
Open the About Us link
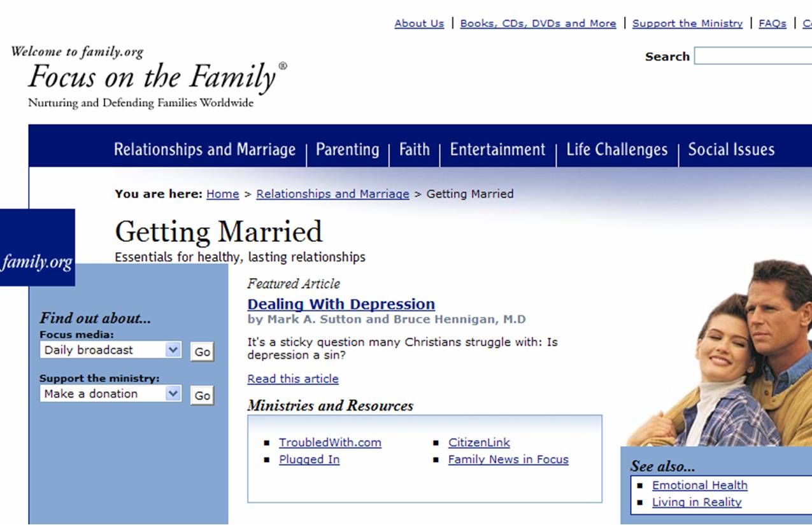click(419, 24)
